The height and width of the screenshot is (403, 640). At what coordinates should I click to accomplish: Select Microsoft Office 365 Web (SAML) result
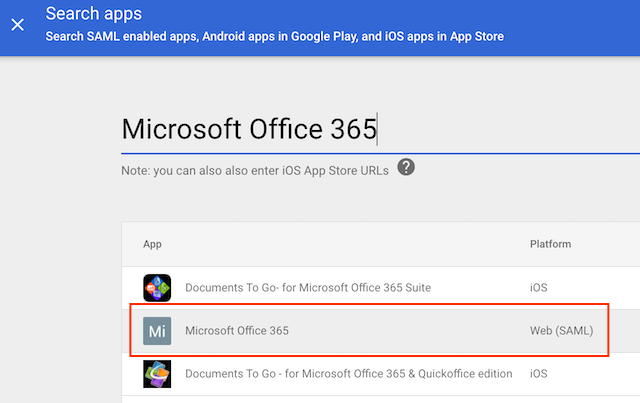[x=380, y=331]
